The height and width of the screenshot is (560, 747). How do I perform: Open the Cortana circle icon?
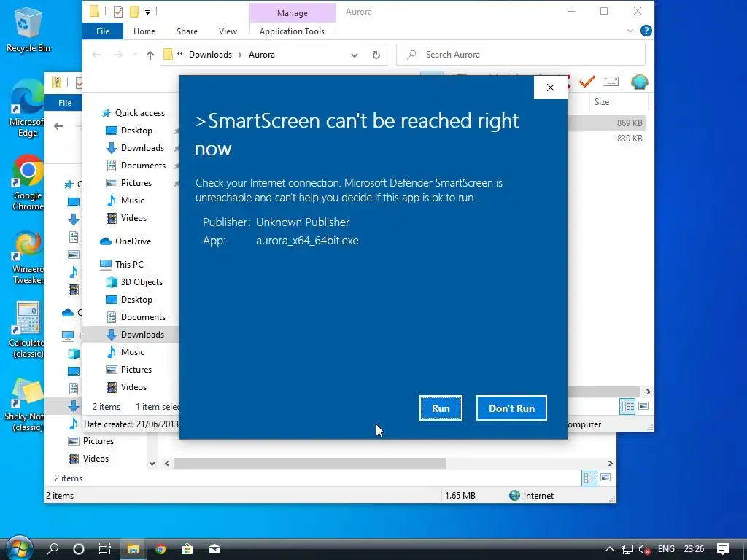pyautogui.click(x=79, y=549)
